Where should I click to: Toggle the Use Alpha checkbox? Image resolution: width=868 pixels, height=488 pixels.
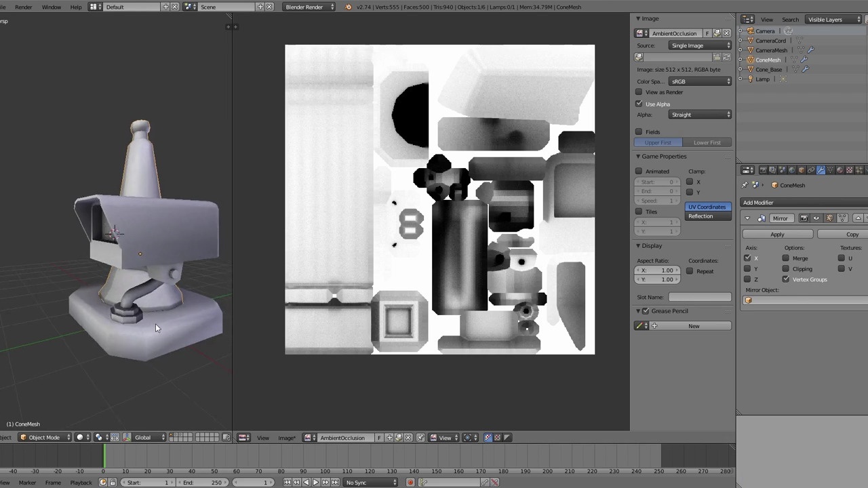[x=638, y=104]
